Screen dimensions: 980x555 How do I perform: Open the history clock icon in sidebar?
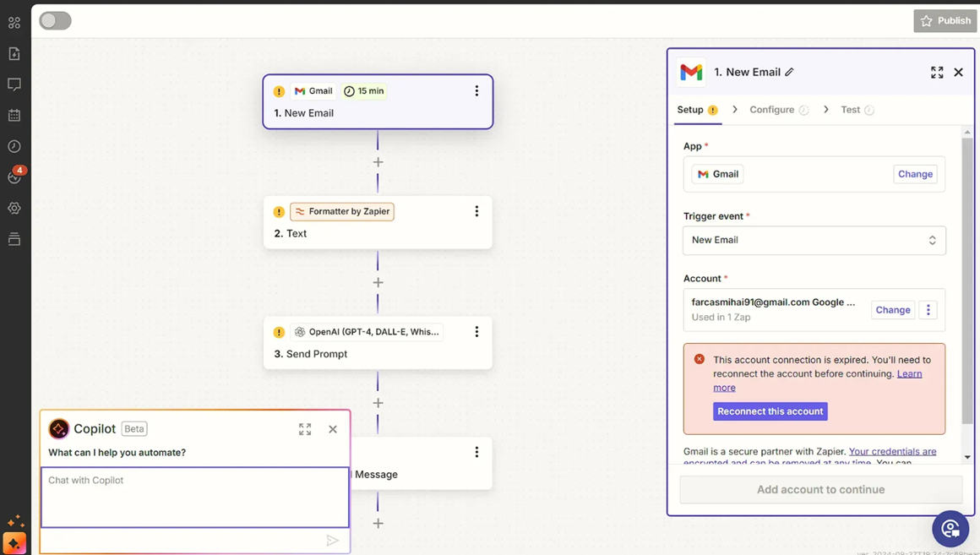point(14,146)
